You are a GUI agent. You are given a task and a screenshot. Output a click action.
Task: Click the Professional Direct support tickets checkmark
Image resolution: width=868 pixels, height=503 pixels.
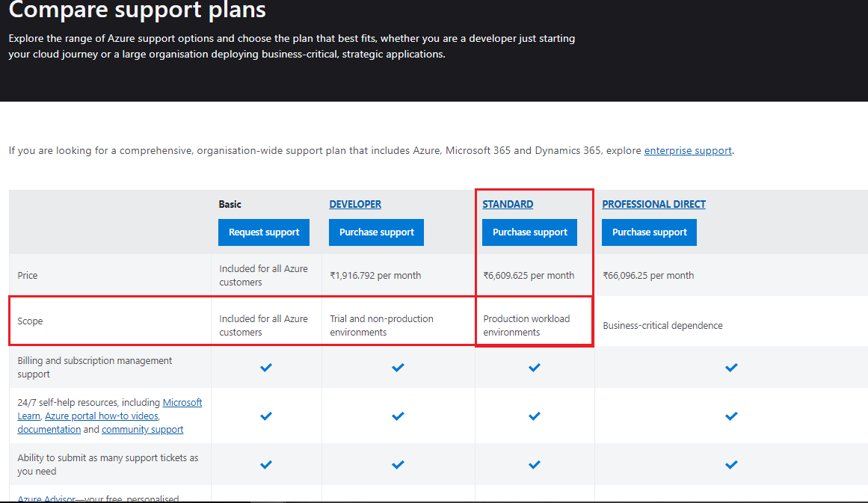click(x=731, y=465)
